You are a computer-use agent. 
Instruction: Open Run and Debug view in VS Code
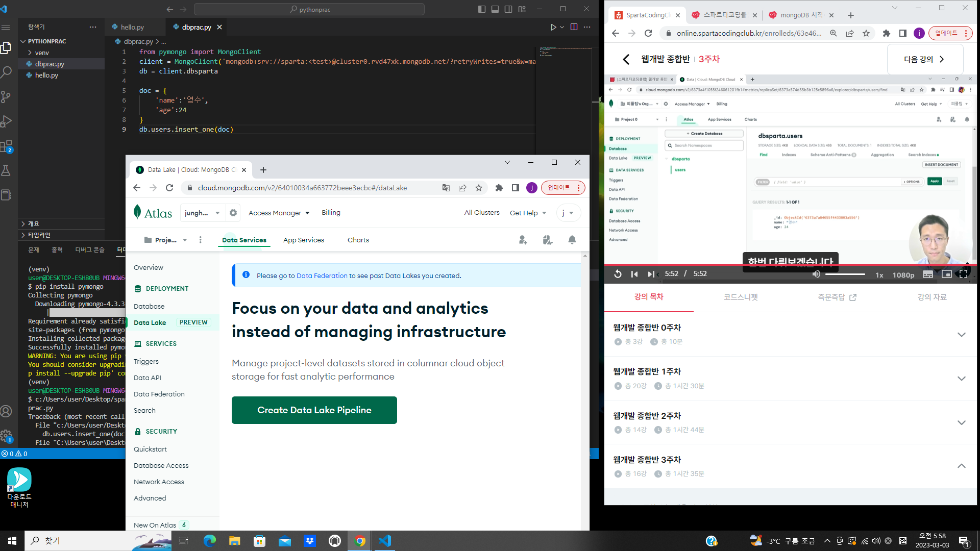point(6,121)
